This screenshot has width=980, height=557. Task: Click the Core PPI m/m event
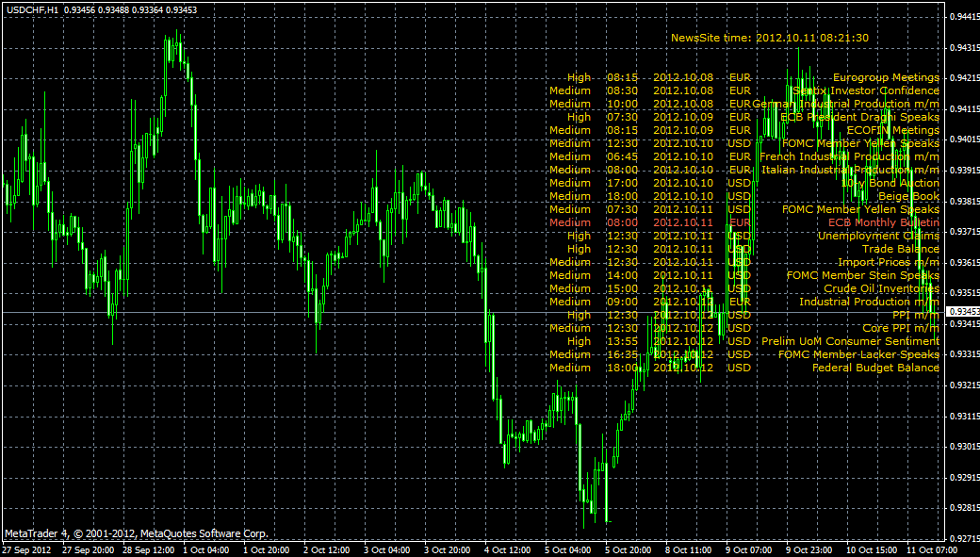901,328
